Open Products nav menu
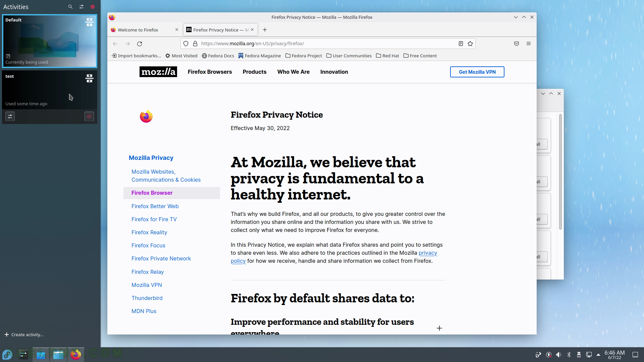Screen dimensions: 644x362 pos(255,72)
